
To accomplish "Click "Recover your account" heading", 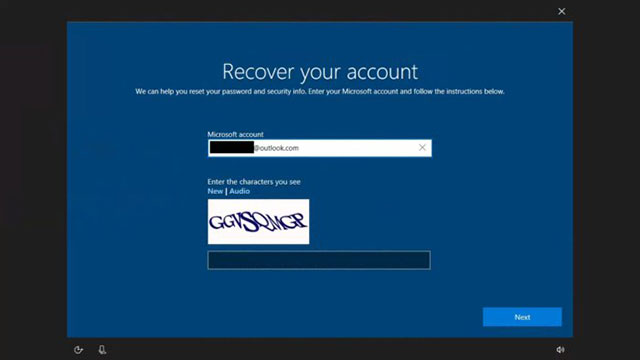I will (320, 72).
